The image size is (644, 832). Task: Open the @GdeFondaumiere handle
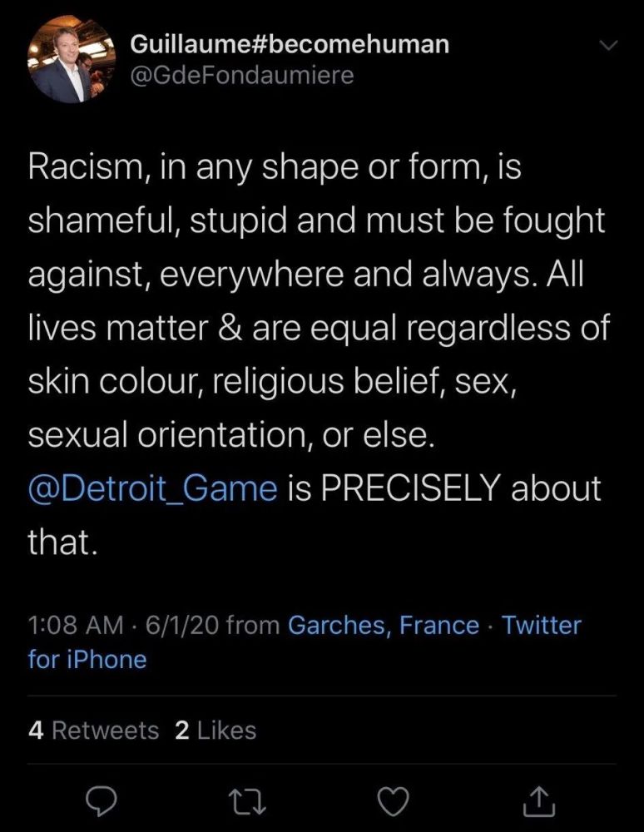click(x=242, y=76)
